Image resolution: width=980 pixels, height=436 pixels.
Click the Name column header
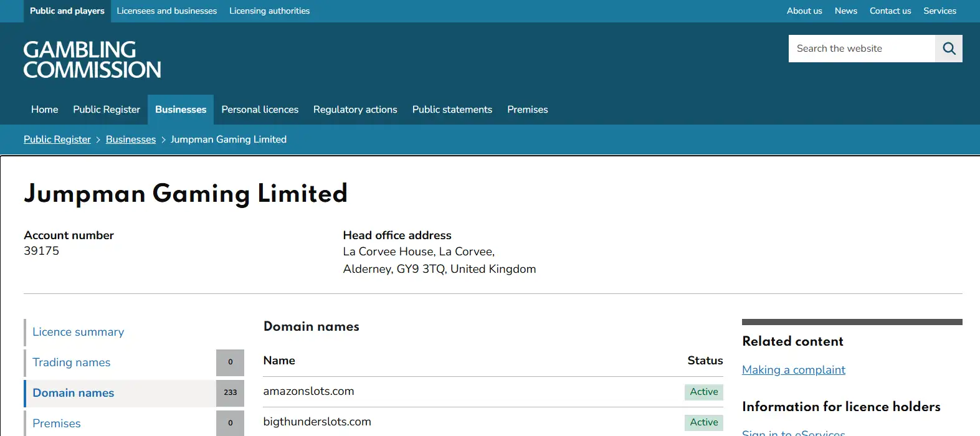tap(279, 361)
